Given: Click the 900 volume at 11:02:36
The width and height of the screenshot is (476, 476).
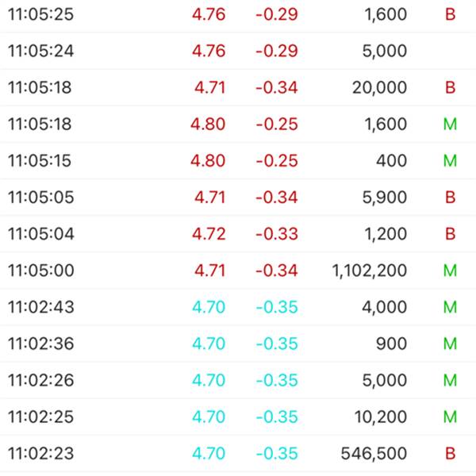Looking at the screenshot, I should click(x=392, y=344).
